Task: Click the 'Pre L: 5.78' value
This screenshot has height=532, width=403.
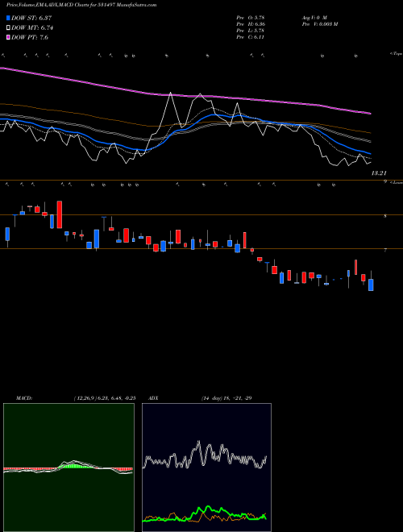Action: (251, 31)
